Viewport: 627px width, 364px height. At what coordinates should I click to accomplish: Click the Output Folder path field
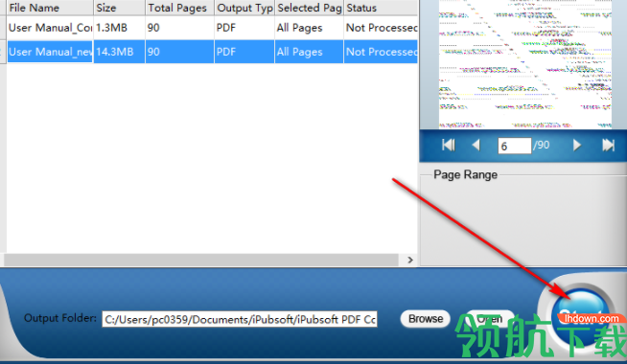click(240, 320)
